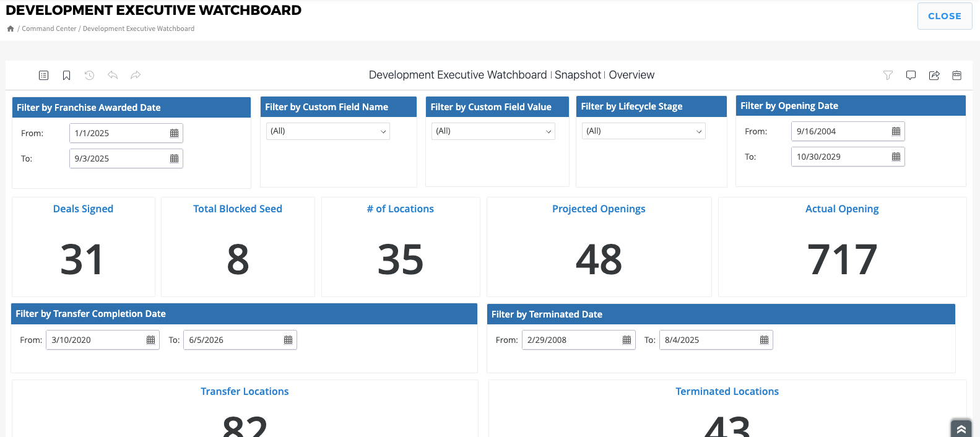This screenshot has width=980, height=437.
Task: Click the home breadcrumb icon
Action: [11, 28]
